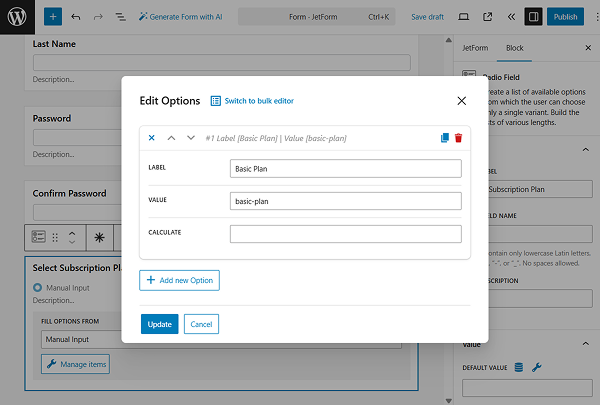
Task: Switch to the Block sidebar tab
Action: point(514,48)
